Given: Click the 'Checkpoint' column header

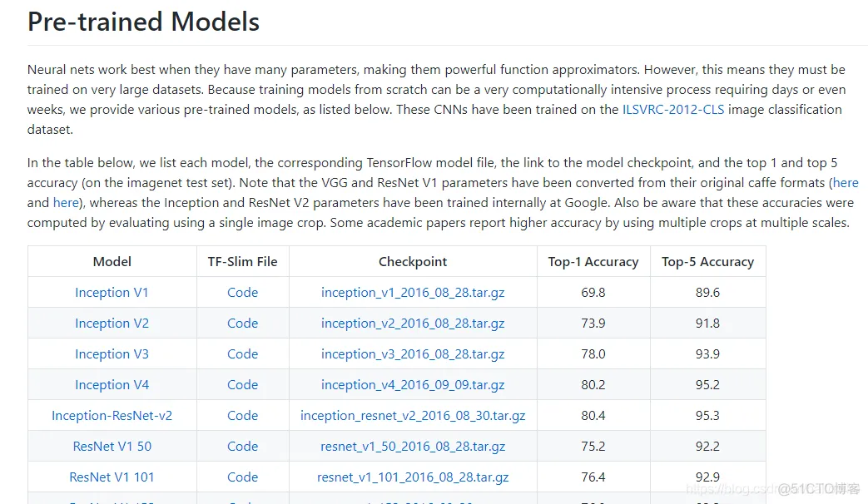Looking at the screenshot, I should coord(413,262).
